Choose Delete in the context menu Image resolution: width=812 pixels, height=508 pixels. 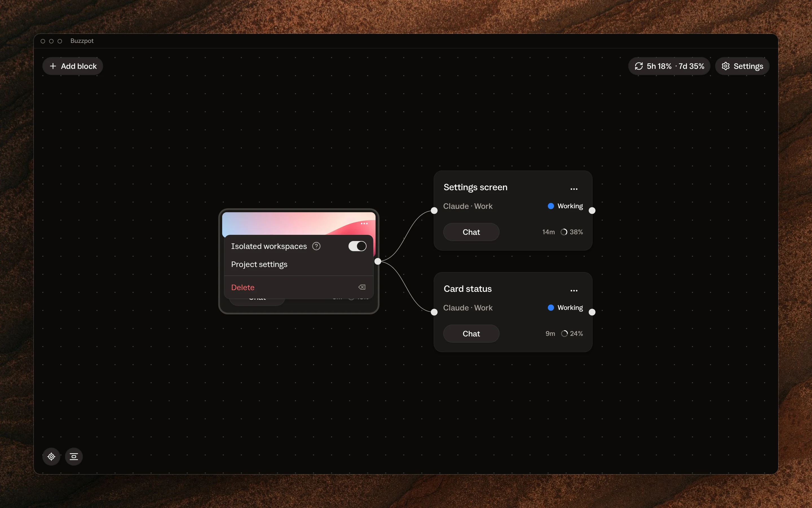(x=299, y=287)
